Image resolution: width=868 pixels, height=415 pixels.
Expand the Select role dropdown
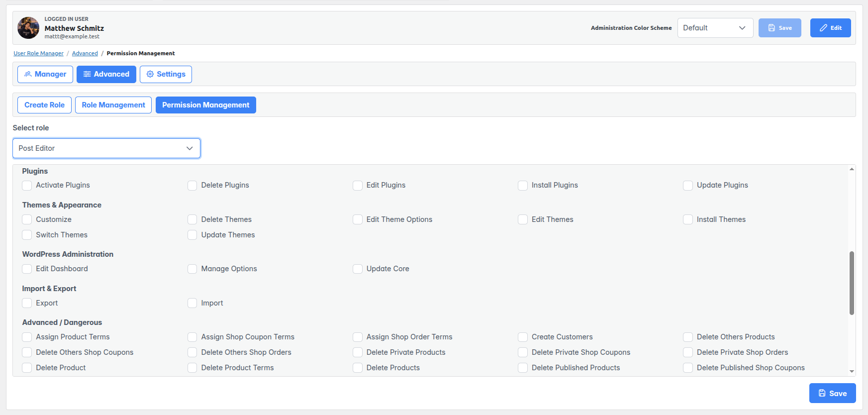coord(106,148)
